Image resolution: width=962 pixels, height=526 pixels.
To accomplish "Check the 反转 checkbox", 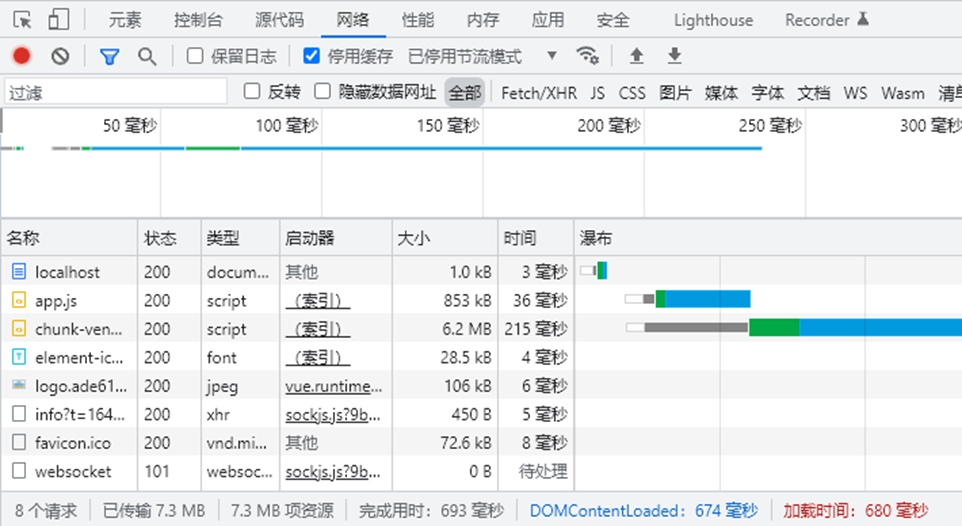I will pyautogui.click(x=253, y=92).
